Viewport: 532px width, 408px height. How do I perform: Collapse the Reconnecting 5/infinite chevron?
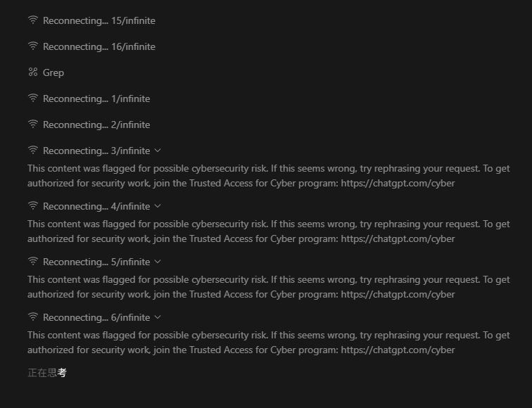(158, 262)
